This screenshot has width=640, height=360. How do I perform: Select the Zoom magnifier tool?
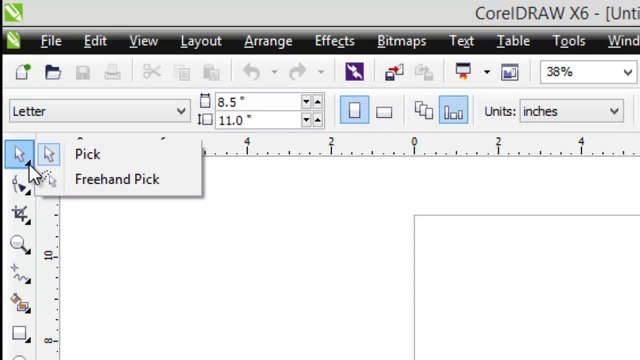point(20,244)
